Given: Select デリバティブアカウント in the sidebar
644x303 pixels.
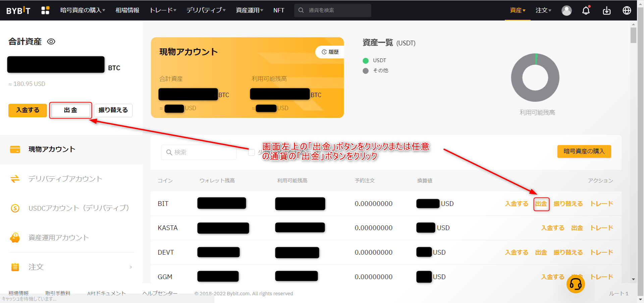Looking at the screenshot, I should click(x=65, y=179).
